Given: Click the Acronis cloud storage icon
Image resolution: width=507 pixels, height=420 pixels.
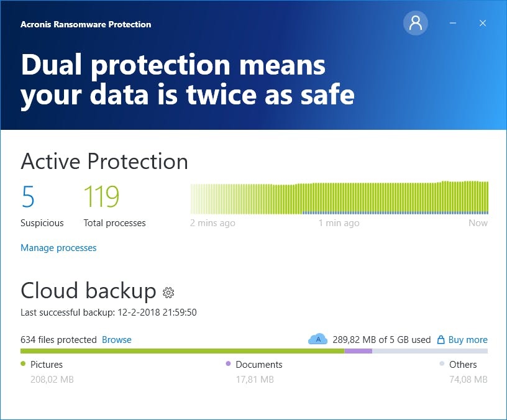Looking at the screenshot, I should click(317, 339).
